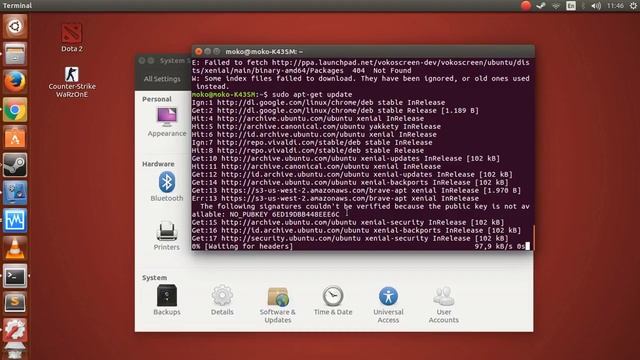Open Dota 2 desktop shortcut

click(x=72, y=38)
